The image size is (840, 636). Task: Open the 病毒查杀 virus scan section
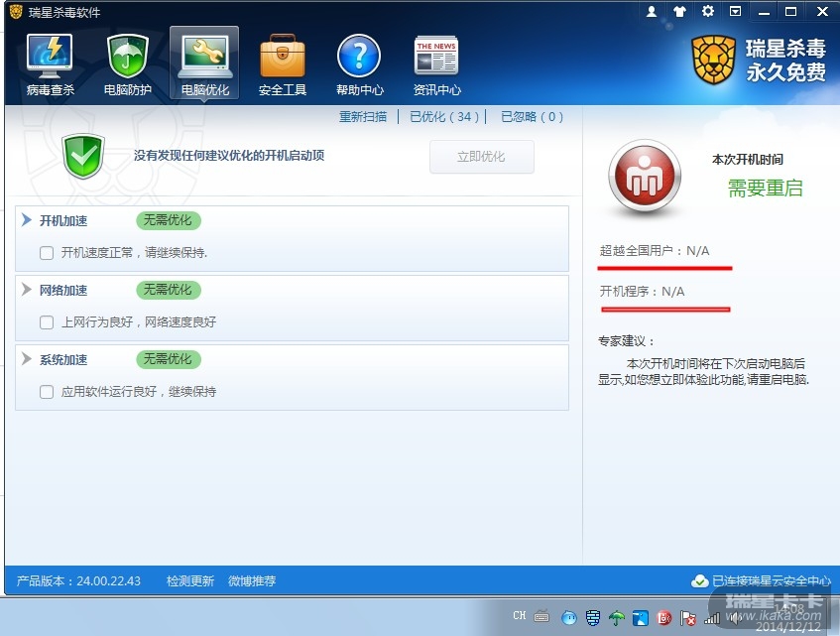point(50,64)
